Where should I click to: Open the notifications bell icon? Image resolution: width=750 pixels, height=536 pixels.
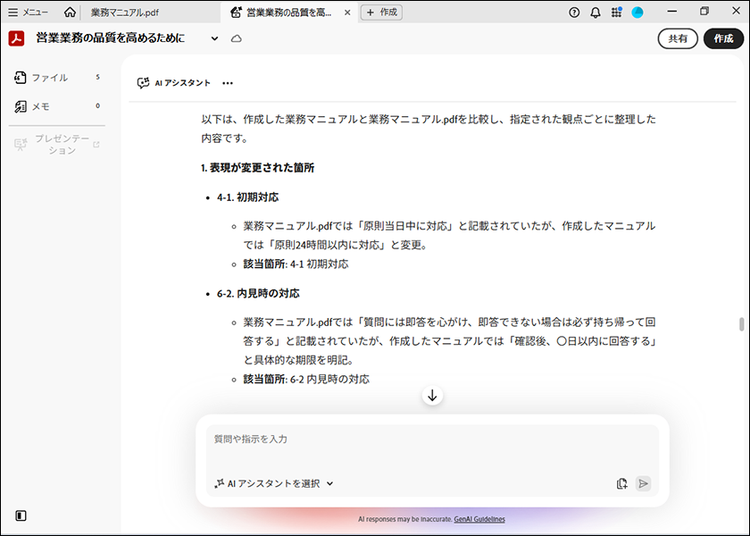click(596, 12)
